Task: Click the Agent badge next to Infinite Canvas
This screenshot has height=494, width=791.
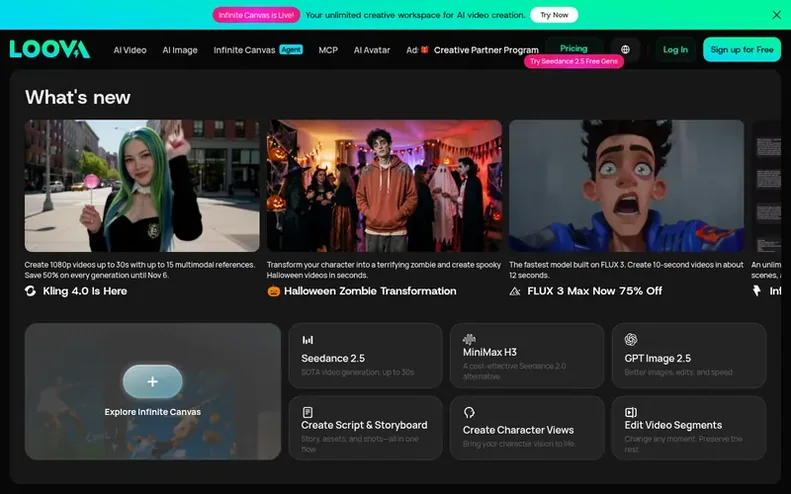Action: tap(291, 49)
